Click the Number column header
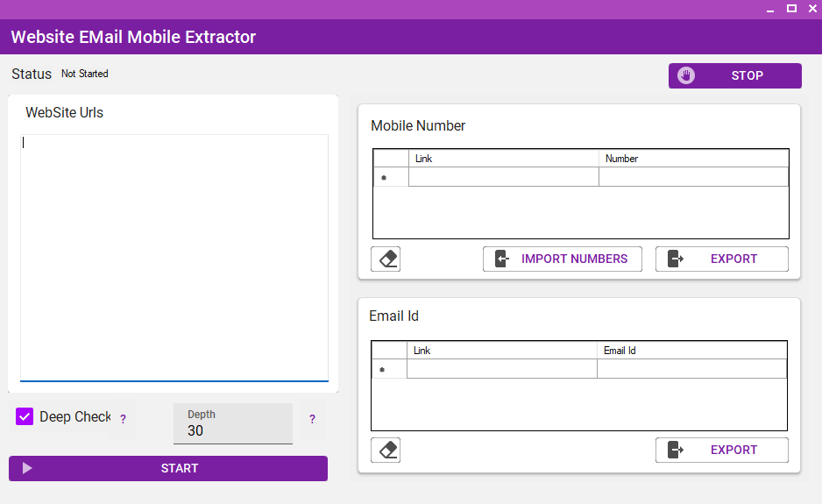The width and height of the screenshot is (822, 504). tap(693, 159)
